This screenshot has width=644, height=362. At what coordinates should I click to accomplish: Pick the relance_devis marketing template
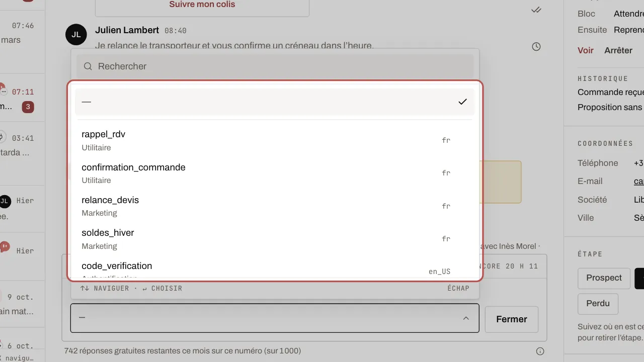point(275,206)
